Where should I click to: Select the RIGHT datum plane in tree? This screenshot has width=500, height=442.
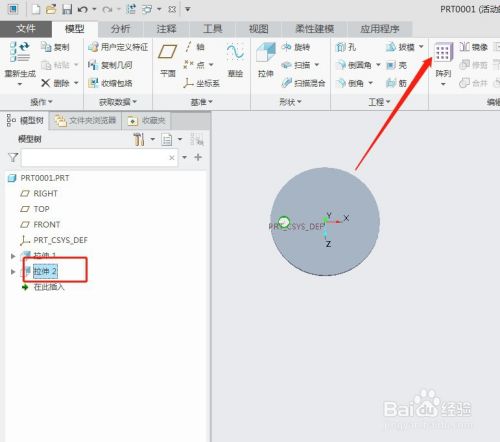39,193
